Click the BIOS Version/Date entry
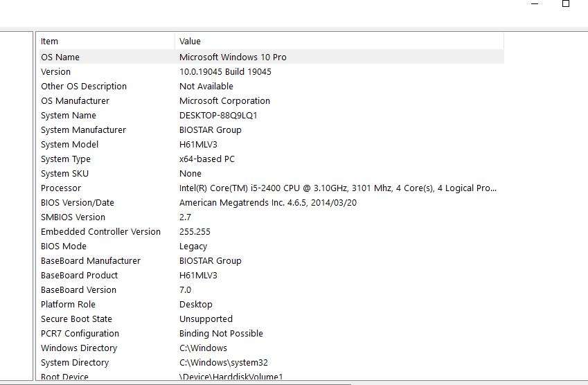Viewport: 588px width, 385px height. (78, 203)
